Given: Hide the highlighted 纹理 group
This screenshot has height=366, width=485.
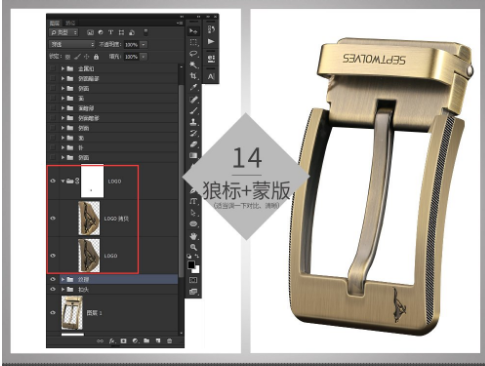Looking at the screenshot, I should [53, 279].
